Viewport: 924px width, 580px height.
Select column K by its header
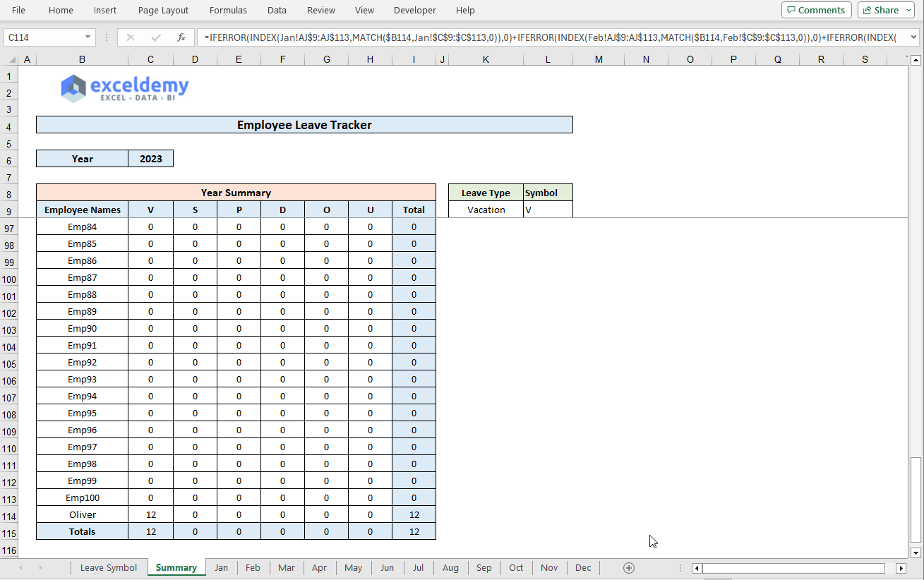(x=486, y=60)
